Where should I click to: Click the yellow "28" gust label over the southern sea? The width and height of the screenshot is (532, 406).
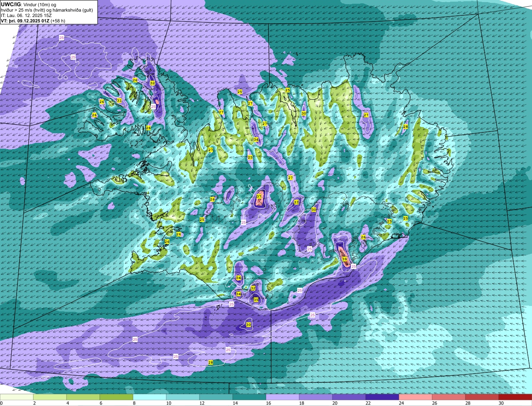pyautogui.click(x=211, y=362)
